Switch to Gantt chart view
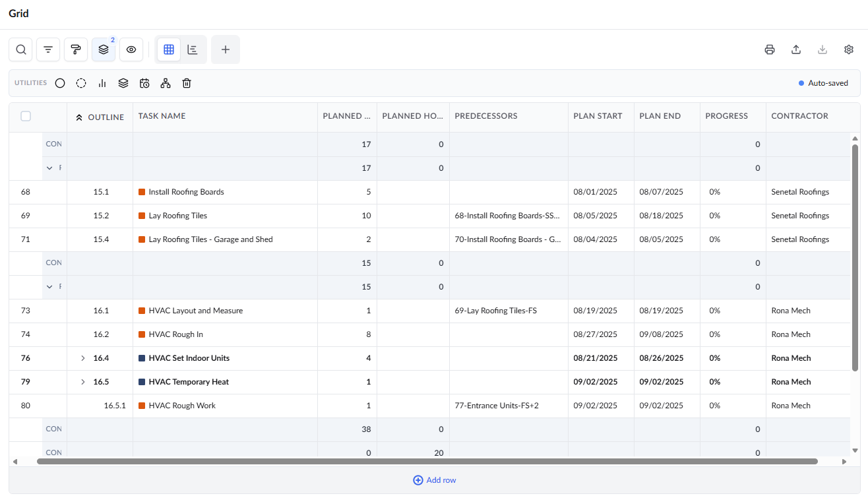868x498 pixels. [x=193, y=49]
